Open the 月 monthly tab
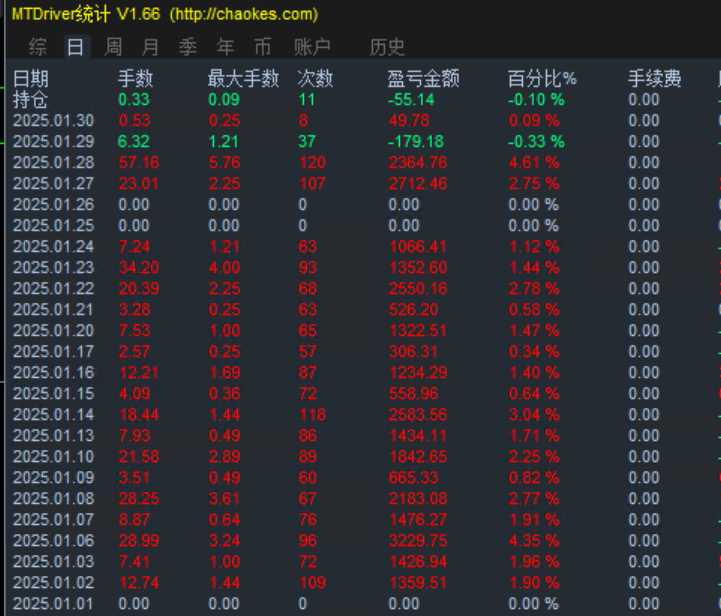Viewport: 721px width, 616px height. (x=150, y=47)
